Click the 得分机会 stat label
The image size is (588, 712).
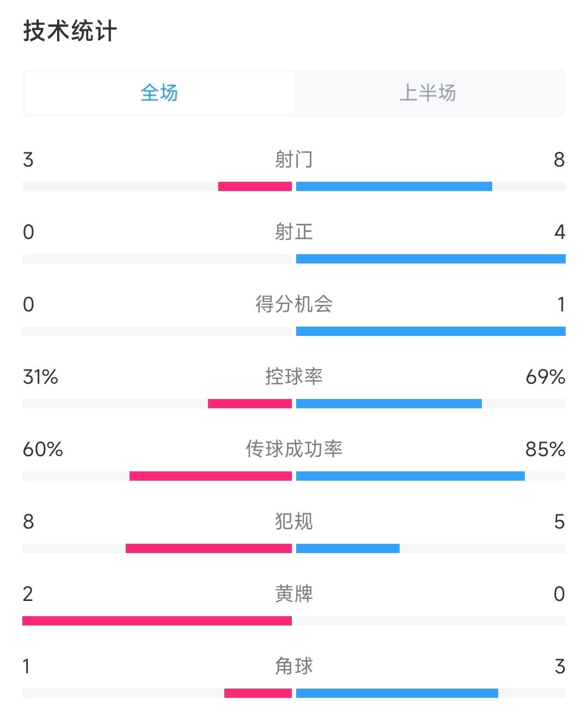tap(294, 304)
